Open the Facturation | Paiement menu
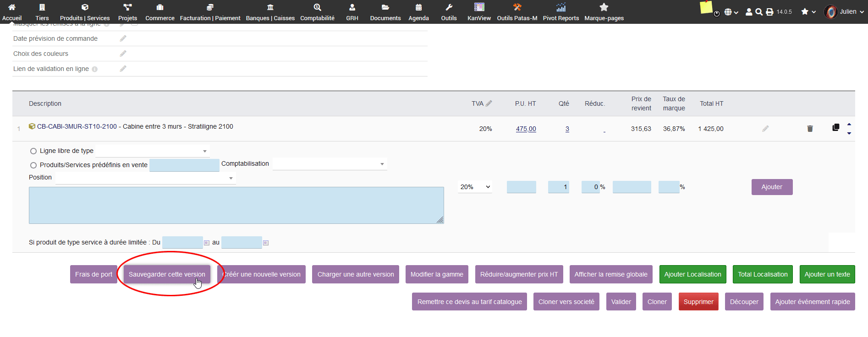Image resolution: width=868 pixels, height=337 pixels. (210, 12)
